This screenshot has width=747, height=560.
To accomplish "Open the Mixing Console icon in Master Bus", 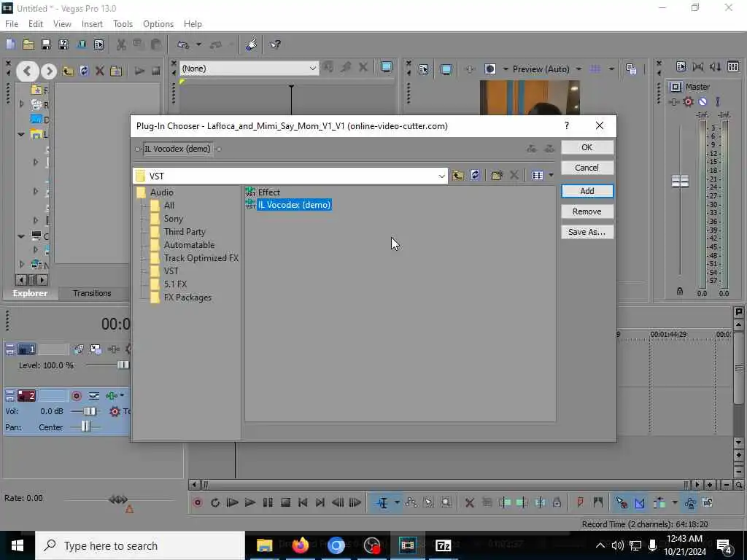I will click(733, 66).
